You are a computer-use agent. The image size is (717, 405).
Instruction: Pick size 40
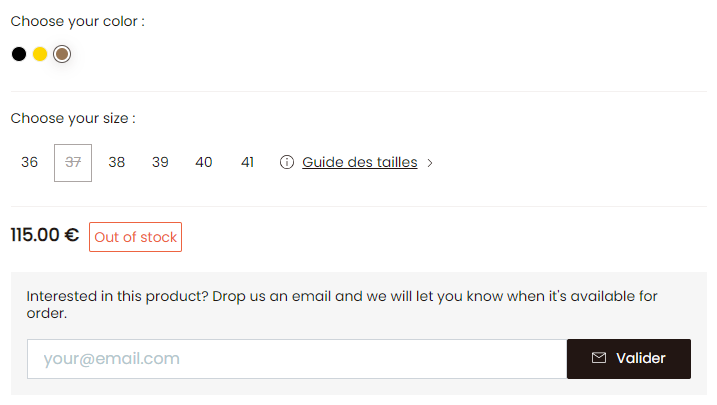pyautogui.click(x=203, y=162)
